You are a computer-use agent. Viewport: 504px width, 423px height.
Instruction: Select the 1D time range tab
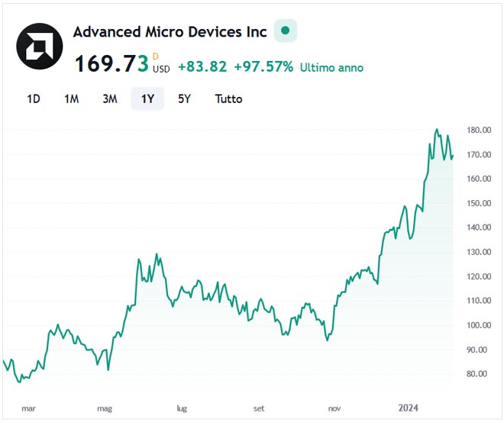click(x=34, y=98)
